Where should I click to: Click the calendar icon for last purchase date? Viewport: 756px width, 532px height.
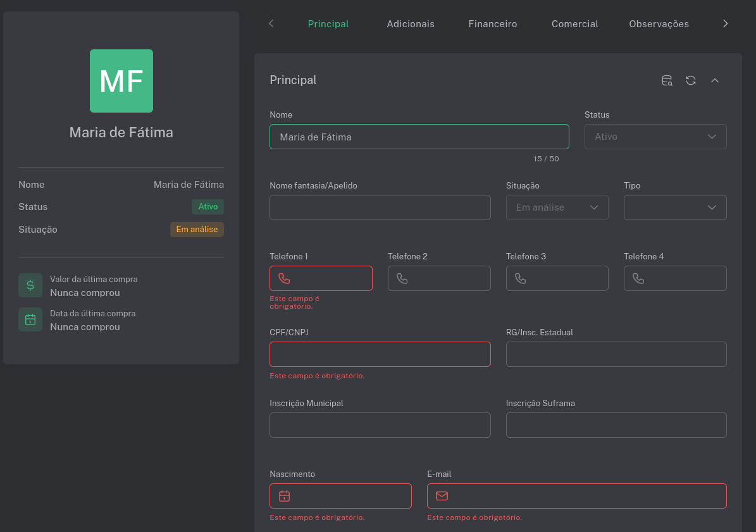click(x=30, y=319)
